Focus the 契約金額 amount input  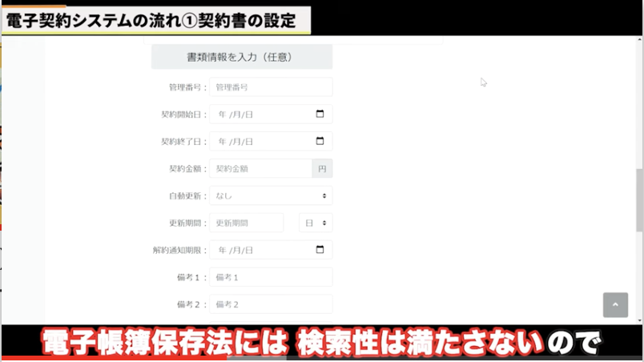point(260,169)
